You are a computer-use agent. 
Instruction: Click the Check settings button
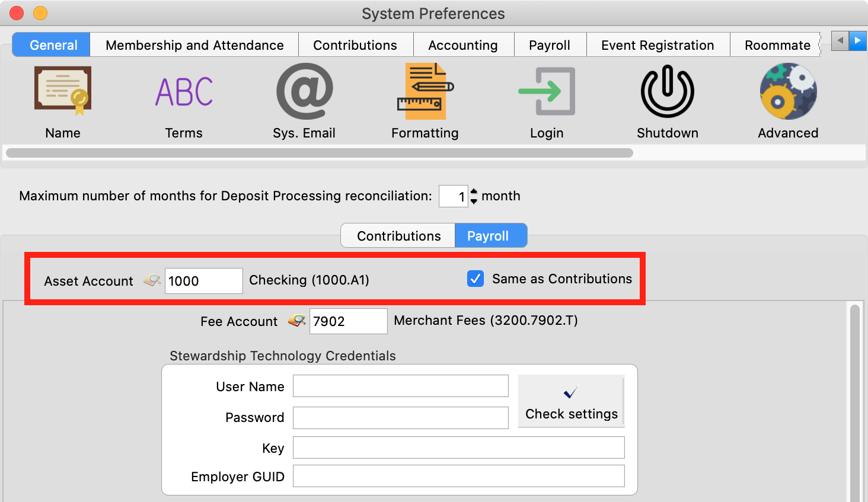coord(571,401)
